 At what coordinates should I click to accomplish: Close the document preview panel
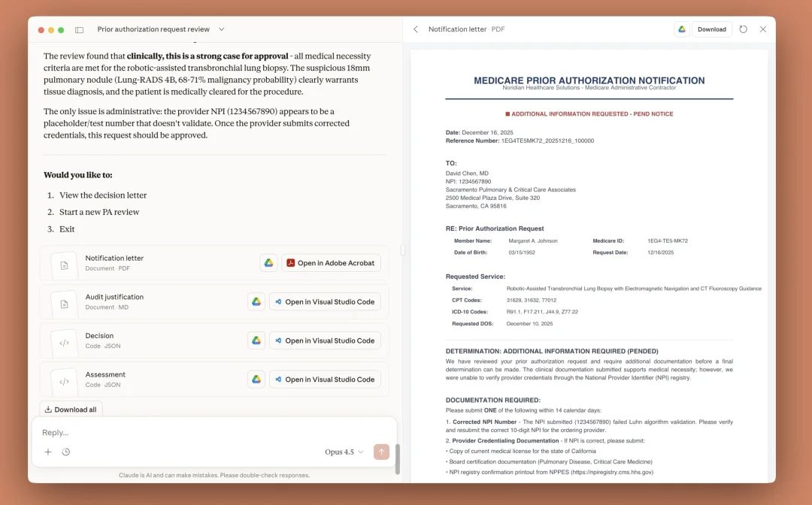tap(762, 29)
